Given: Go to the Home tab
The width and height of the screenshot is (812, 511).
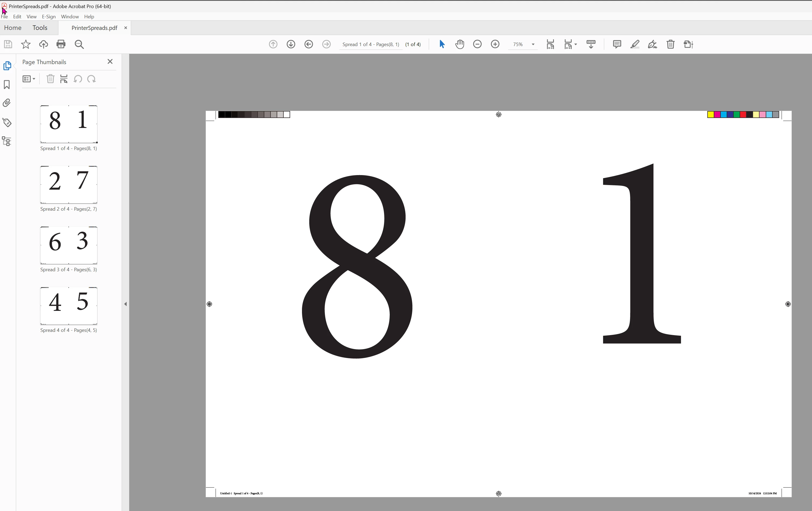Looking at the screenshot, I should click(x=13, y=28).
